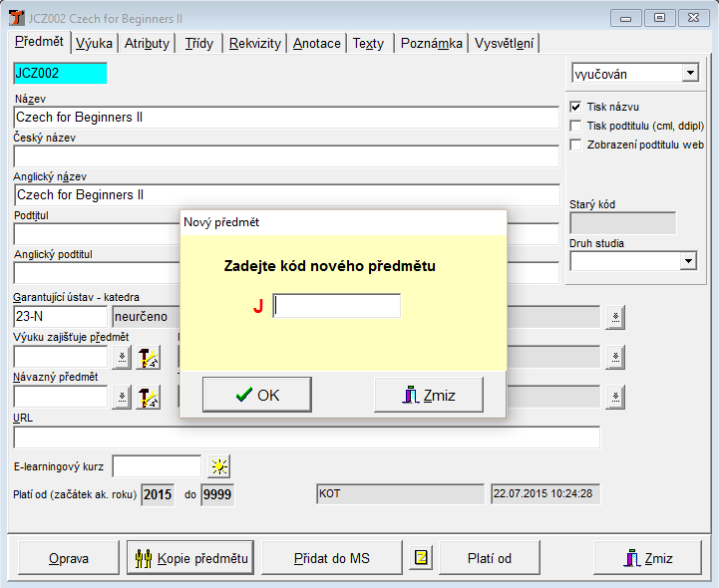Click the application icon in the title bar
The height and width of the screenshot is (588, 719).
coord(18,18)
